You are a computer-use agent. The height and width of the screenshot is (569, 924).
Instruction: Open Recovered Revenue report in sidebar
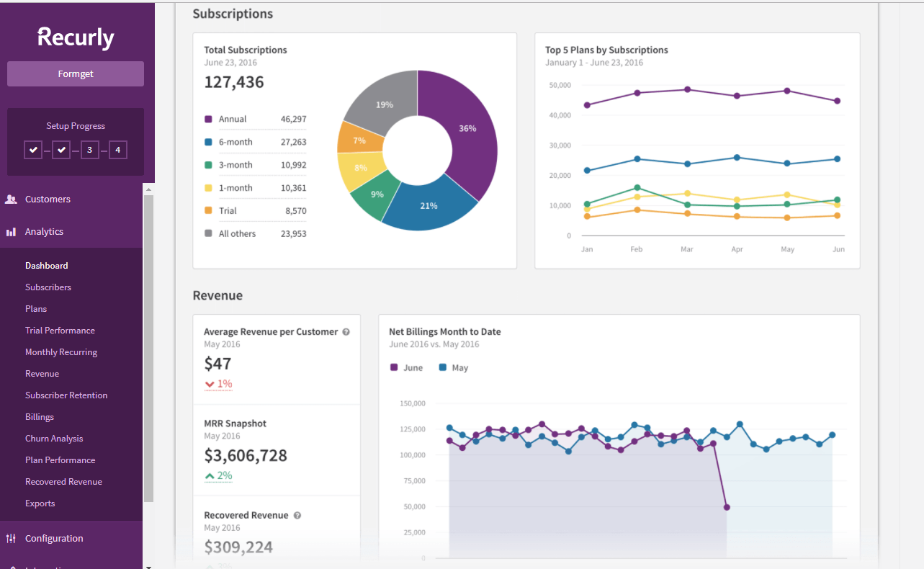point(63,482)
